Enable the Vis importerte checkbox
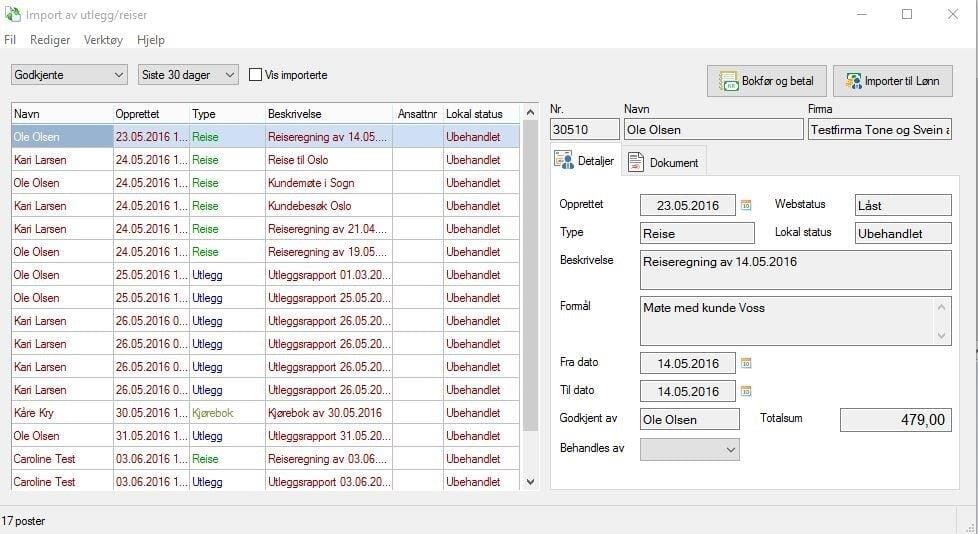This screenshot has height=534, width=978. [x=256, y=75]
